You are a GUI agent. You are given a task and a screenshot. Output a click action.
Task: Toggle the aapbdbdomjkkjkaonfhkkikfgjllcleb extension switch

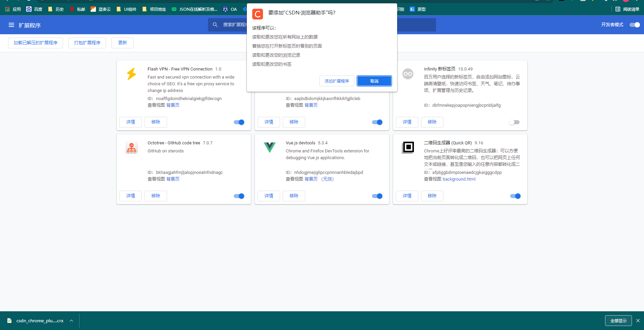click(x=377, y=122)
